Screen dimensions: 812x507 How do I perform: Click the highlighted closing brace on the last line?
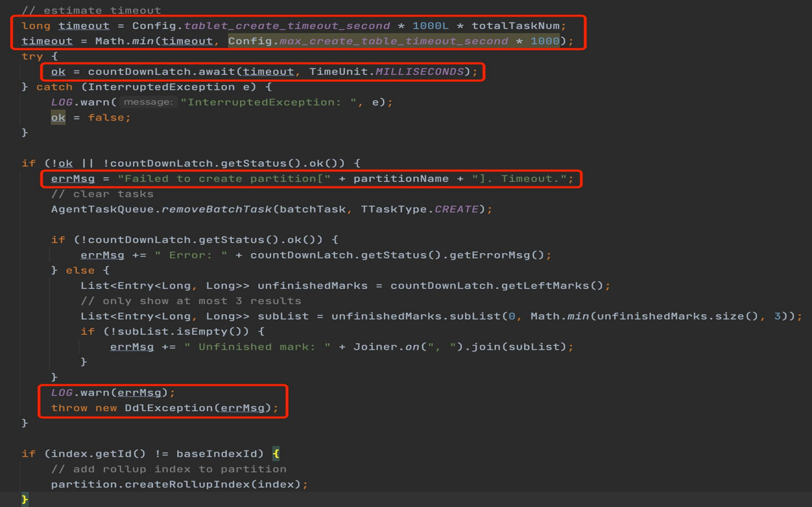pos(25,499)
